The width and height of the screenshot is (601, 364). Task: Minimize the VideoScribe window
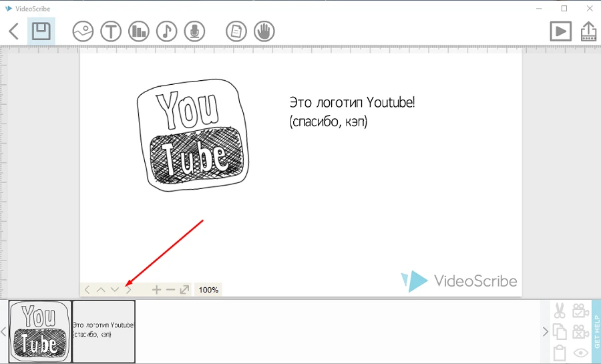pos(539,9)
